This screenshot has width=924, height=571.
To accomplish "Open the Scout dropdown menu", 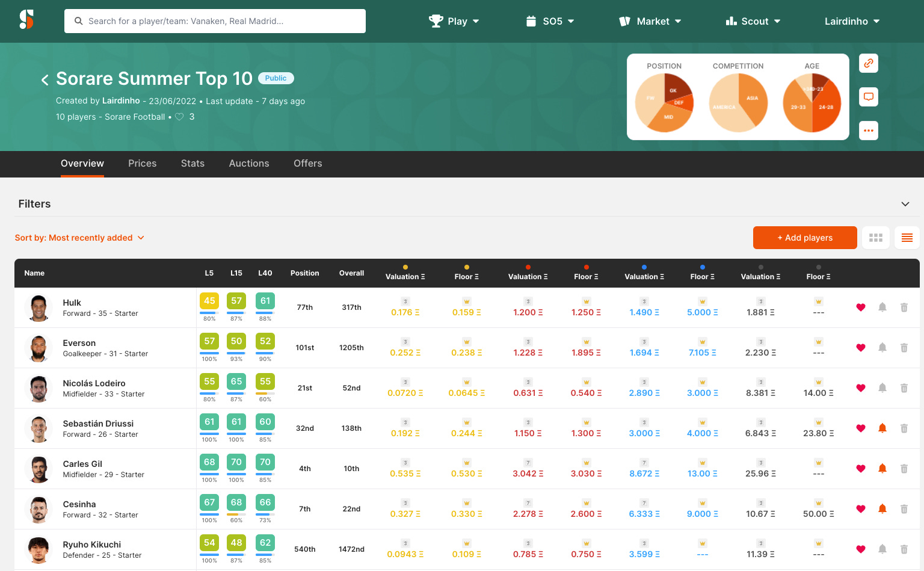I will tap(753, 21).
